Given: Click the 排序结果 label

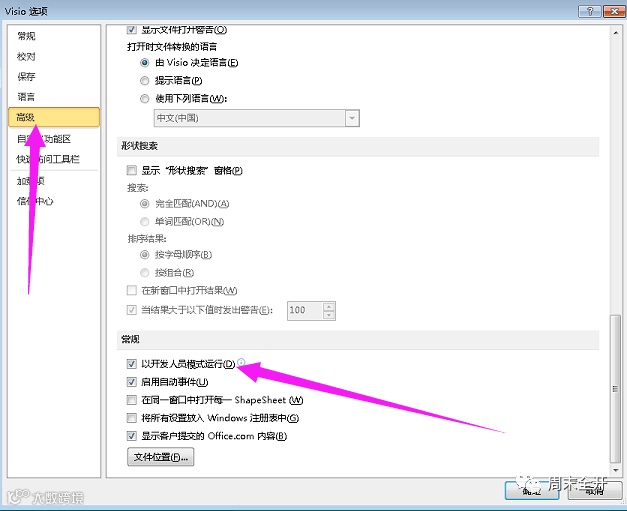Looking at the screenshot, I should 147,239.
